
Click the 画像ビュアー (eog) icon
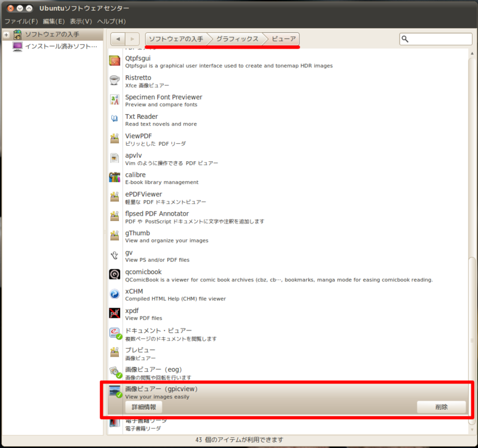click(x=115, y=372)
